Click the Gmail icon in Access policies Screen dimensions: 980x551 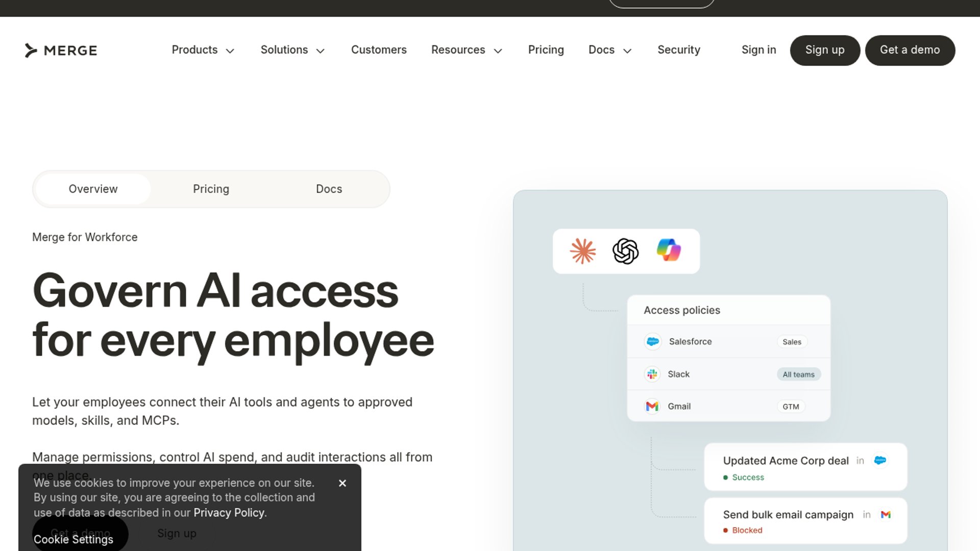pyautogui.click(x=652, y=407)
